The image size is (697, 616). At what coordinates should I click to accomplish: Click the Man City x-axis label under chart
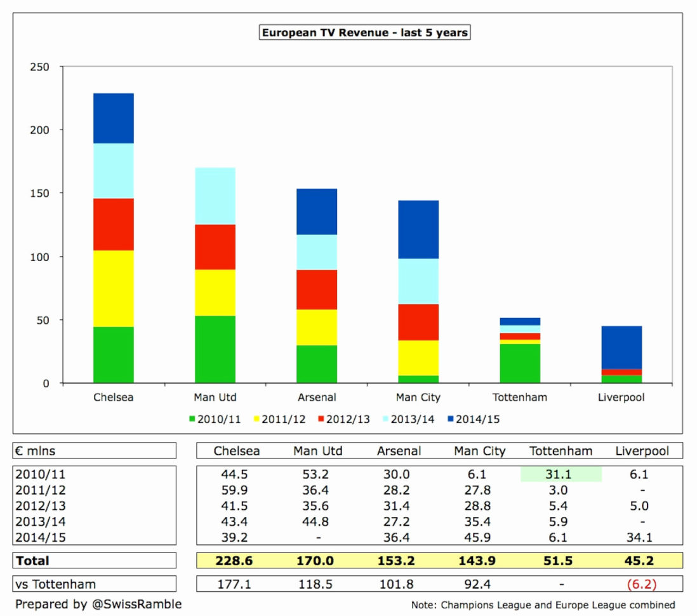418,397
